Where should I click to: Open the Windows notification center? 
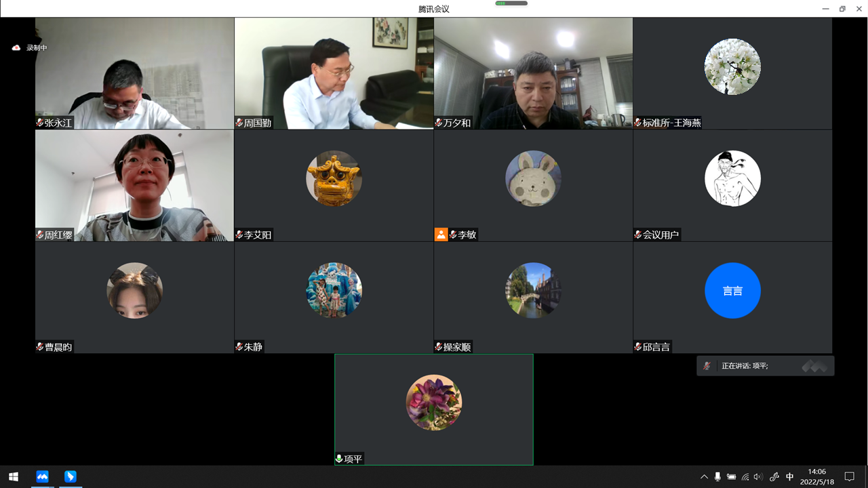click(849, 476)
